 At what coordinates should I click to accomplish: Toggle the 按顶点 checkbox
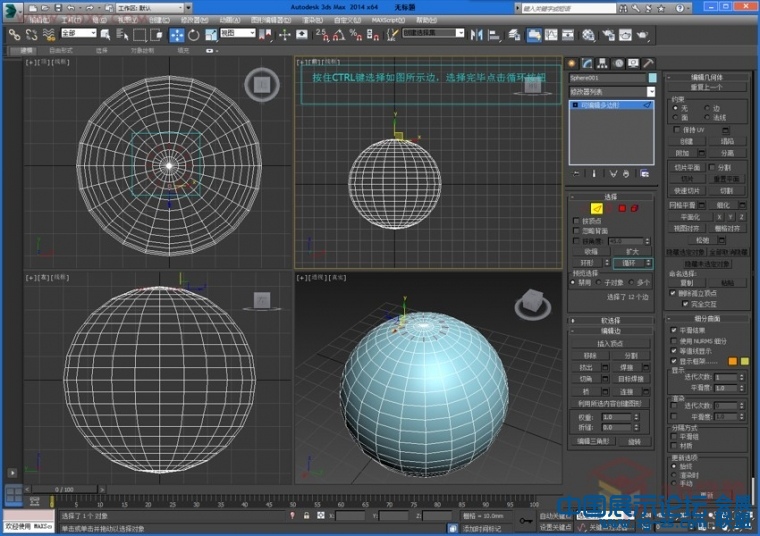pos(576,221)
